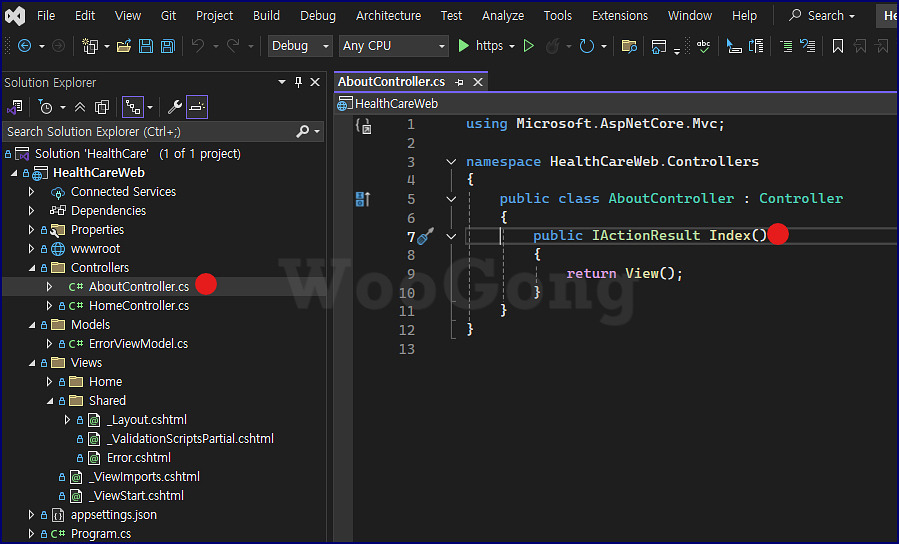Image resolution: width=899 pixels, height=544 pixels.
Task: Click the Visual Studio logo icon
Action: click(x=15, y=16)
